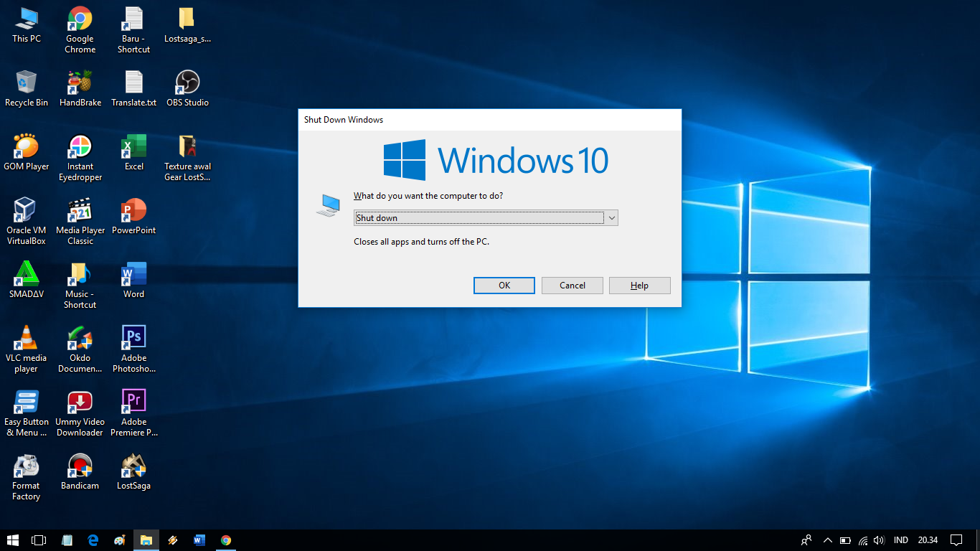980x551 pixels.
Task: Select the SMADAV desktop shortcut
Action: (x=27, y=281)
